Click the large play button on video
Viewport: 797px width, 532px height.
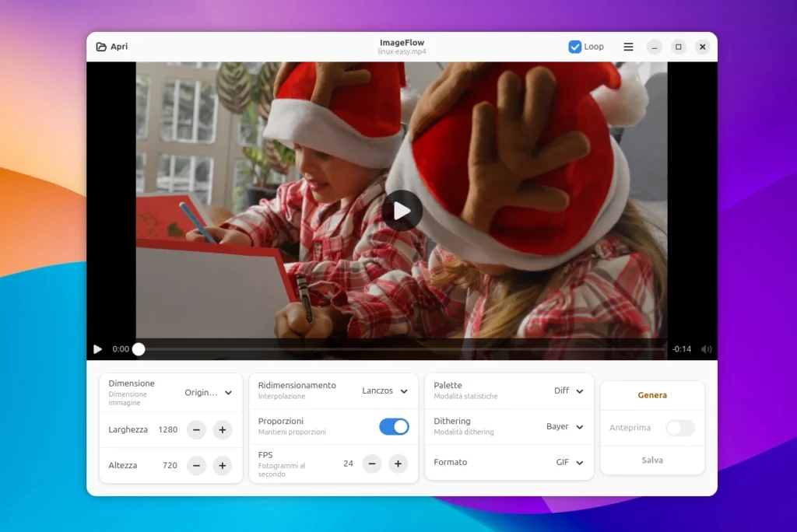(x=402, y=211)
